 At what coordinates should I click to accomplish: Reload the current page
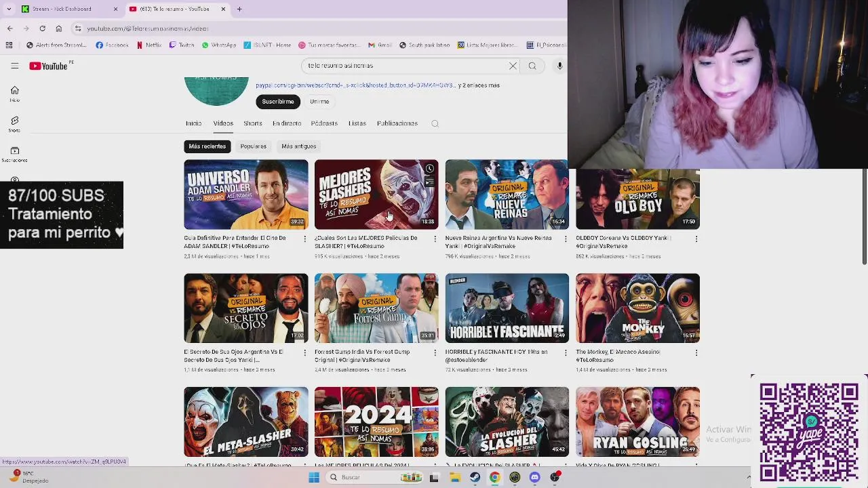tap(42, 28)
